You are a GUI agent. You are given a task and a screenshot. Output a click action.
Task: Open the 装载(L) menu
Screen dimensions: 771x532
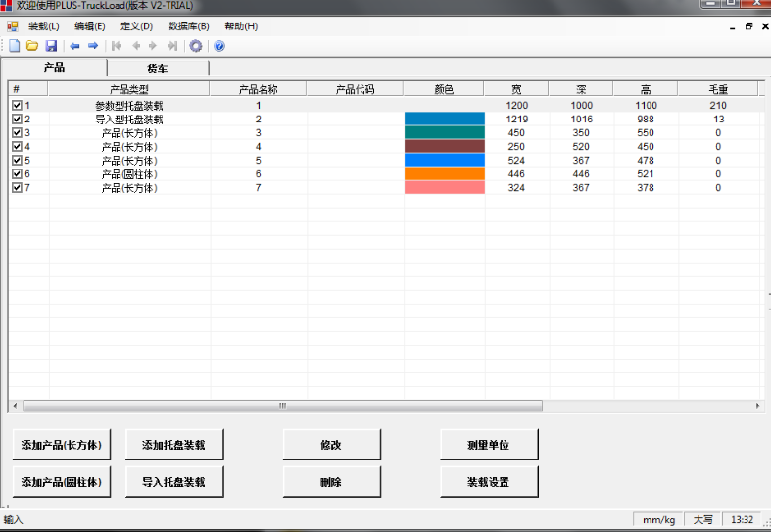[43, 26]
